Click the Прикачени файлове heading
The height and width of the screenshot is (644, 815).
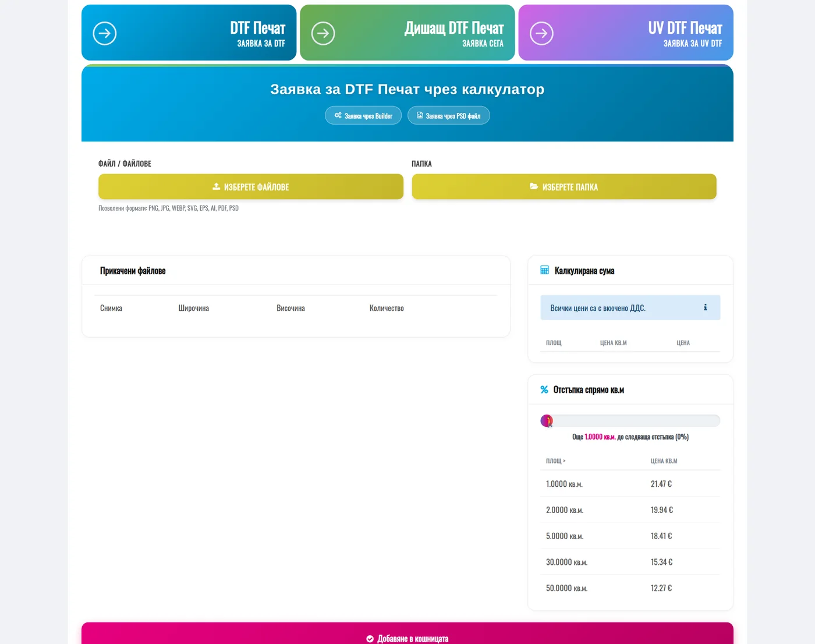click(133, 271)
